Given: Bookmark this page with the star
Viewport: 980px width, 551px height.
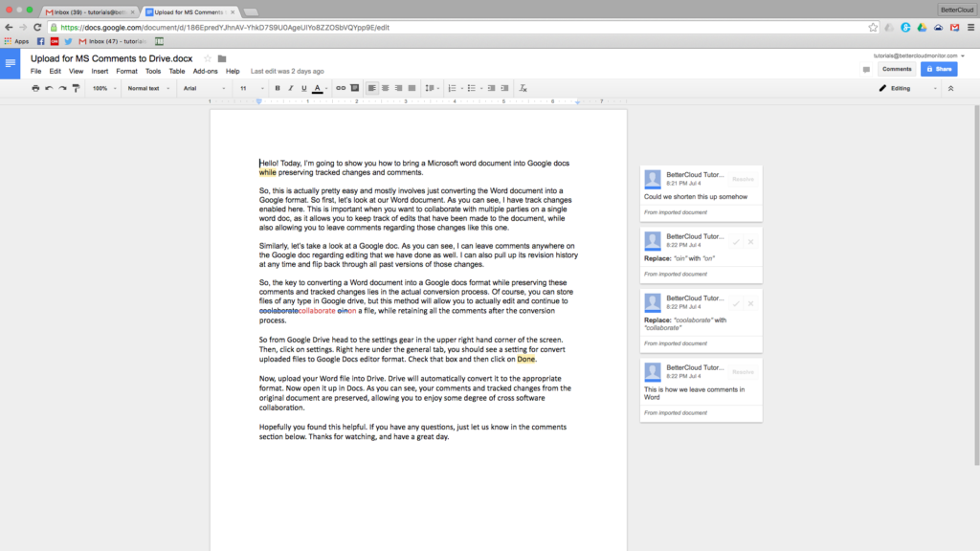Looking at the screenshot, I should tap(873, 28).
